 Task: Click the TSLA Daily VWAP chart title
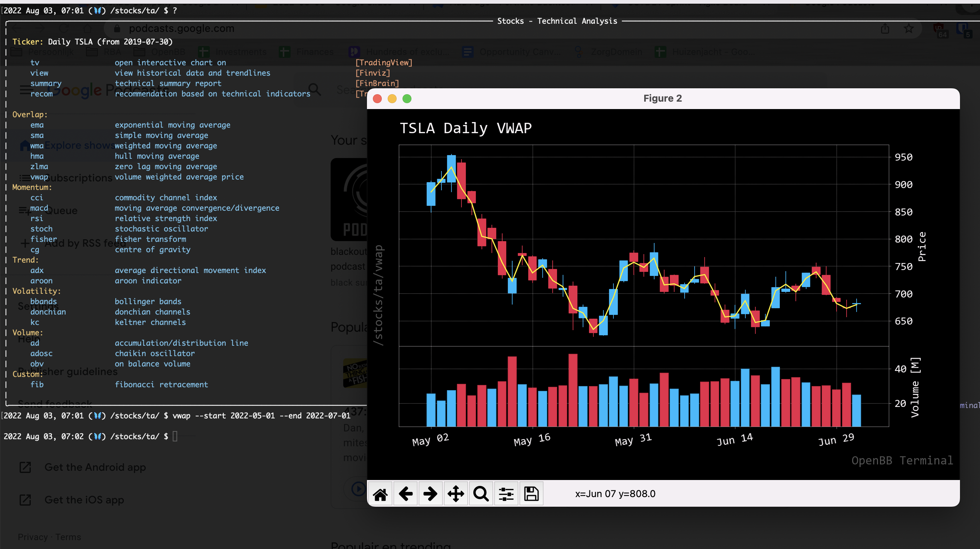click(465, 128)
